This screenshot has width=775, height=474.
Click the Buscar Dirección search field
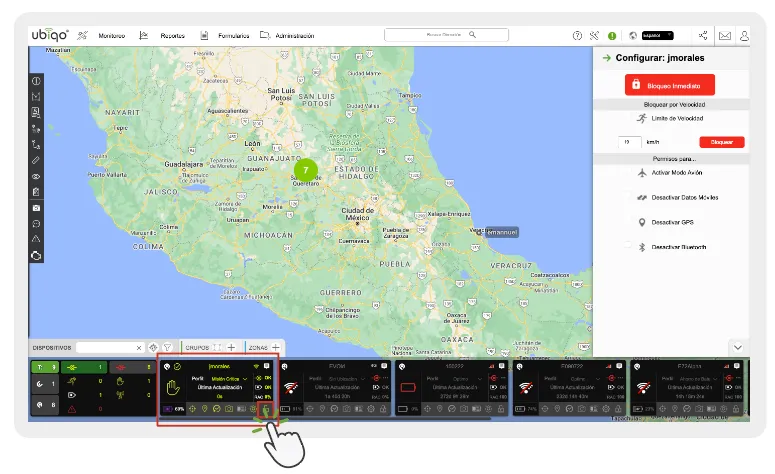(x=446, y=35)
